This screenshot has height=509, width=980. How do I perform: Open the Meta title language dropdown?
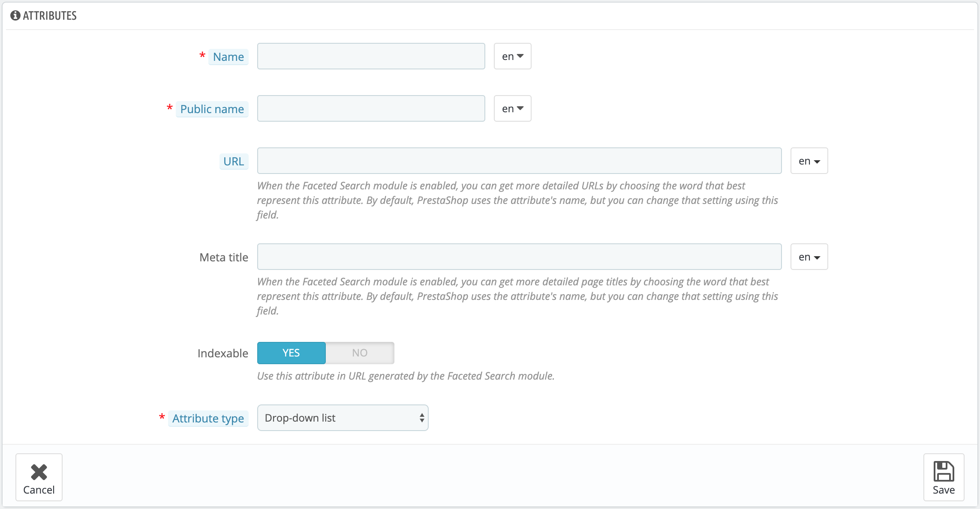pyautogui.click(x=809, y=257)
